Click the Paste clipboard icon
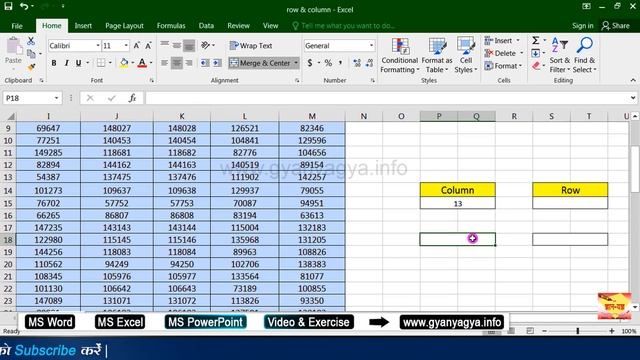 pos(13,46)
